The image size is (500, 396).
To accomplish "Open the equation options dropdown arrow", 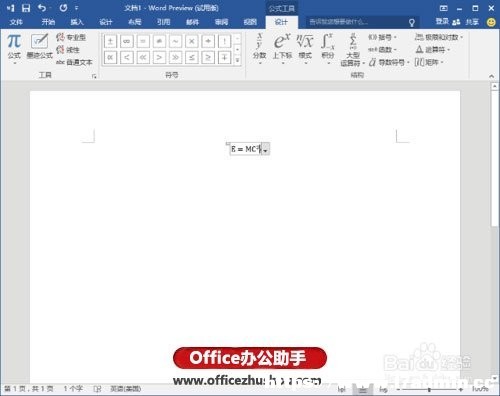I will pyautogui.click(x=265, y=149).
